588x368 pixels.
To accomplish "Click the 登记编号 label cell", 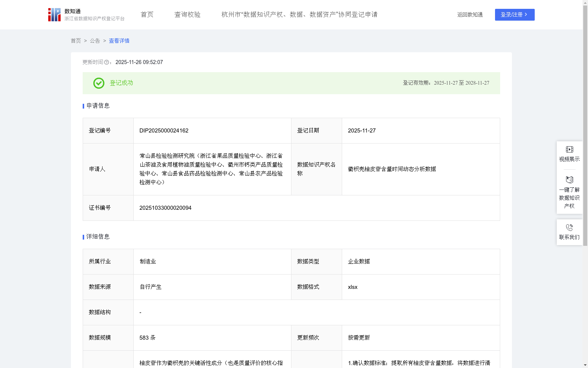I will pyautogui.click(x=108, y=131).
